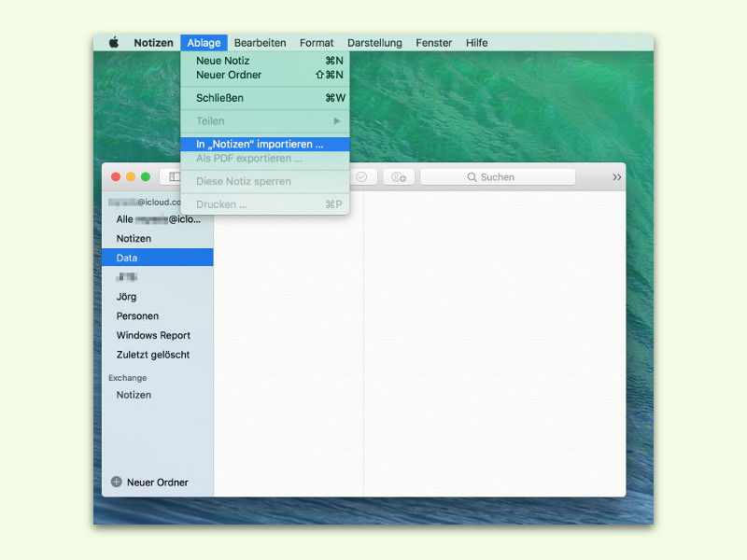Click the Exchange account header

point(127,378)
